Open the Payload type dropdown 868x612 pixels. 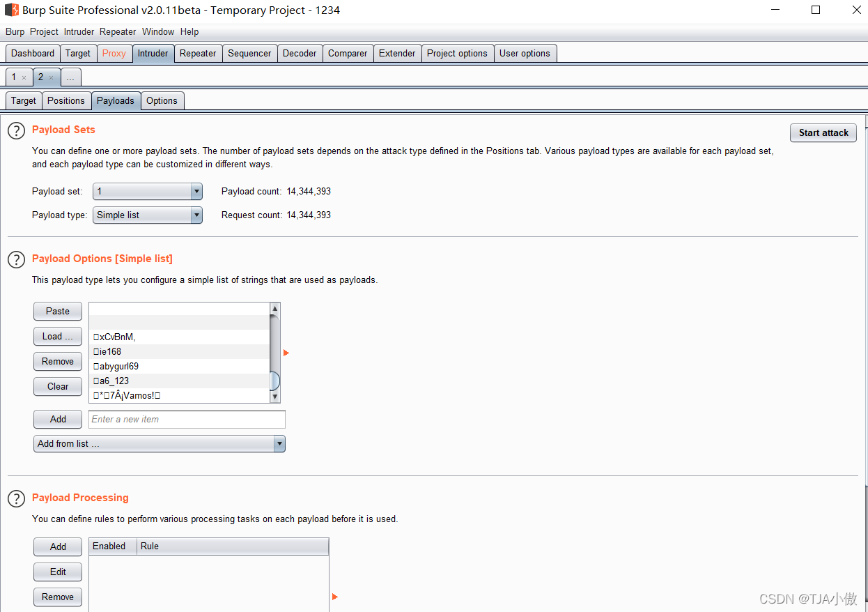148,215
